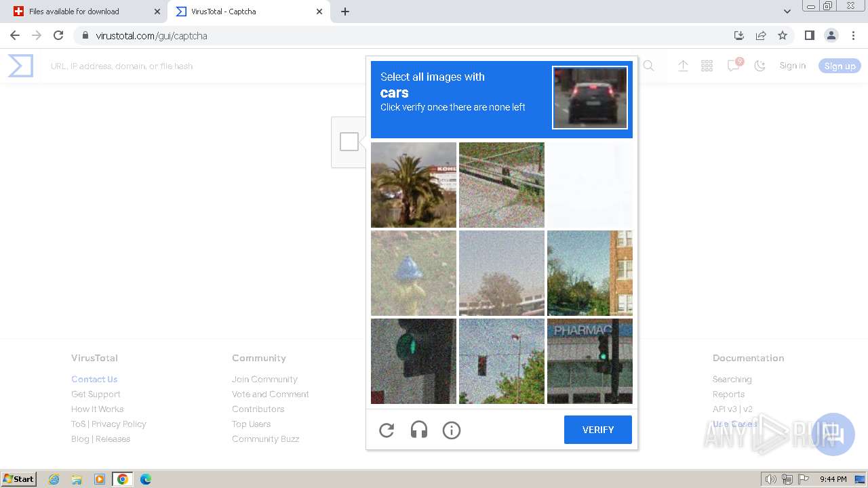Open File Explorer from taskbar
The image size is (868, 488).
77,479
